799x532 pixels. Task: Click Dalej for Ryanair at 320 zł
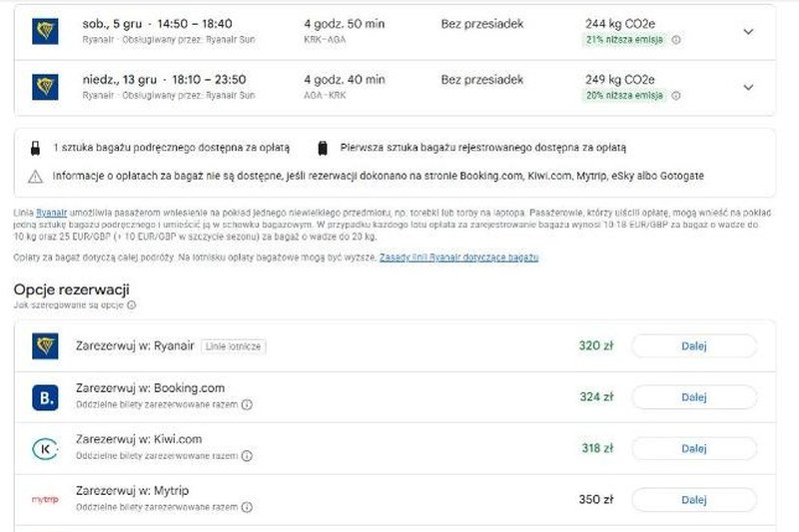click(694, 346)
